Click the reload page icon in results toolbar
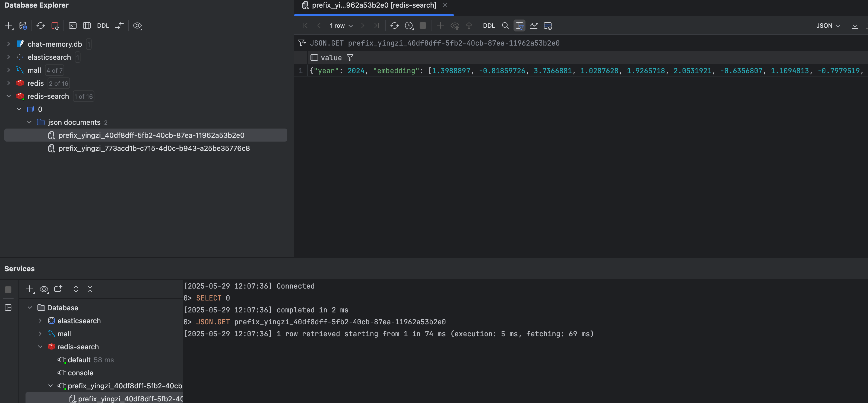The image size is (868, 403). pyautogui.click(x=395, y=25)
